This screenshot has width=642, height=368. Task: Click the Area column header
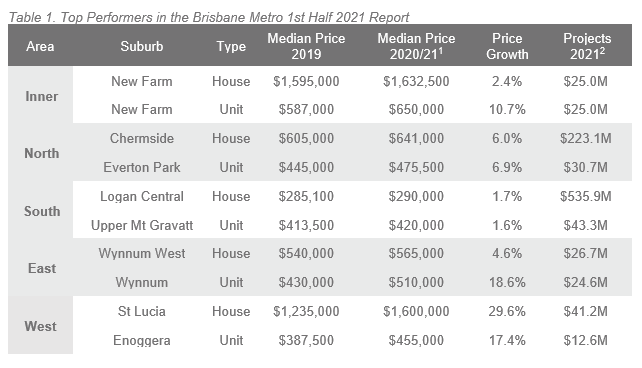pyautogui.click(x=40, y=46)
